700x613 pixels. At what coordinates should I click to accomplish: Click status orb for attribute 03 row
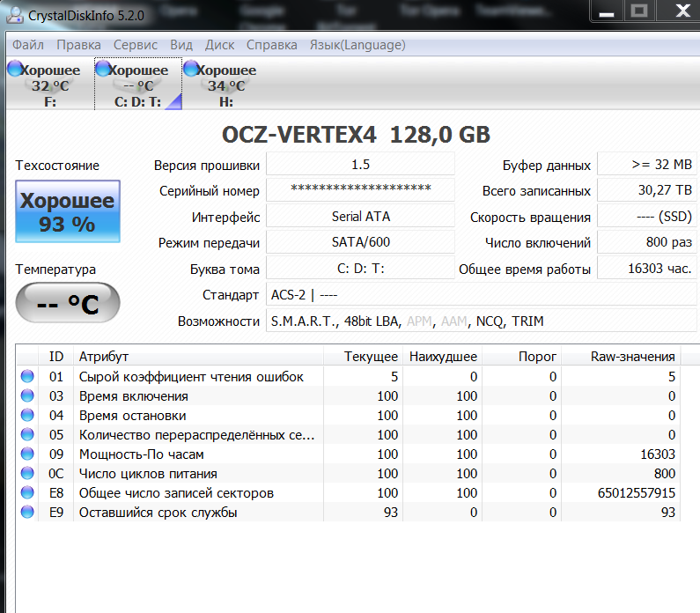(x=27, y=395)
